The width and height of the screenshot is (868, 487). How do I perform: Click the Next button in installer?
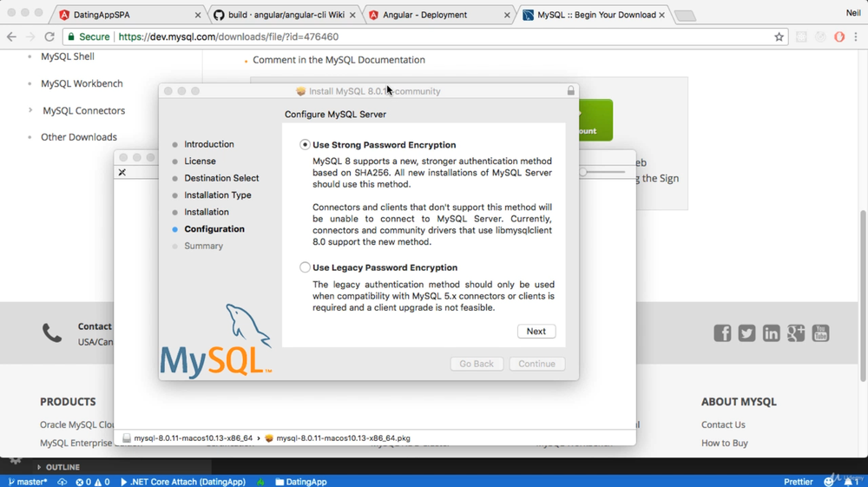tap(536, 331)
